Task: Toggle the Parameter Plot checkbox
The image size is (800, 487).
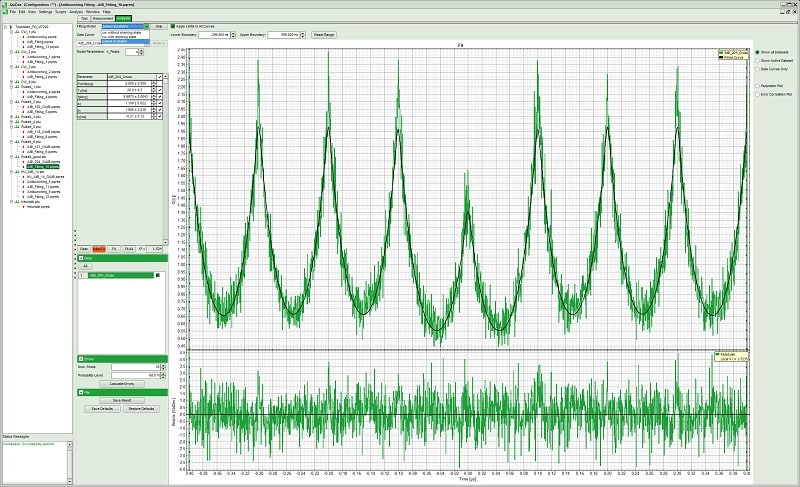Action: pyautogui.click(x=757, y=86)
